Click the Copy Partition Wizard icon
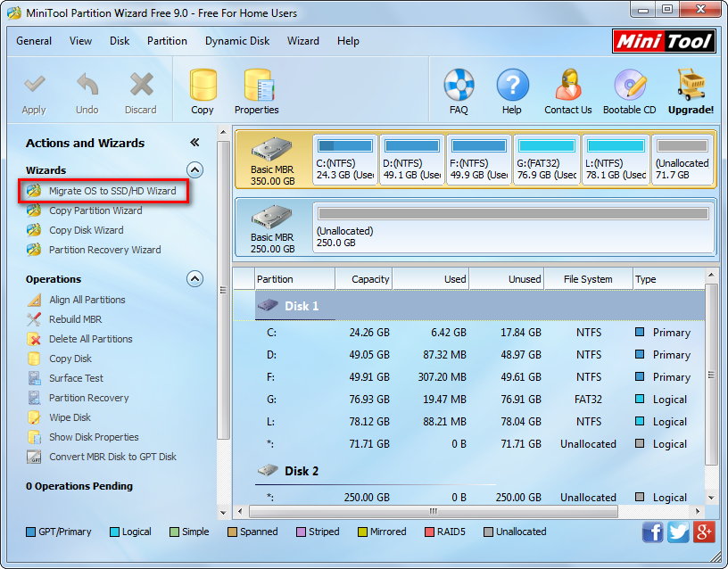The image size is (728, 569). point(34,210)
